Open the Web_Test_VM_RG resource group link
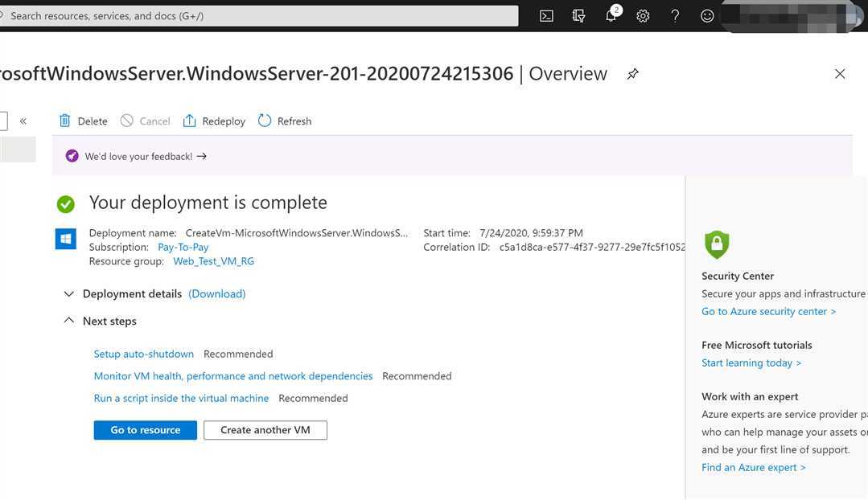This screenshot has height=500, width=868. point(214,261)
